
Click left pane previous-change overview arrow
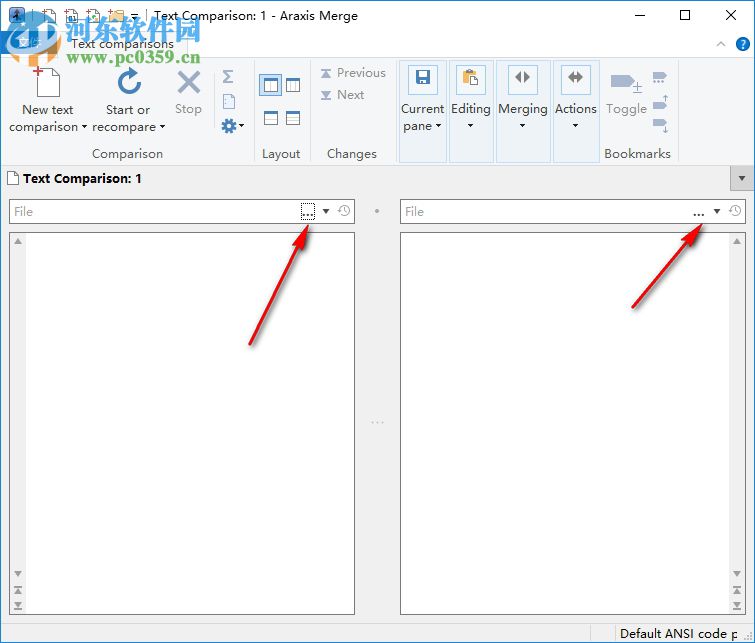coord(18,590)
